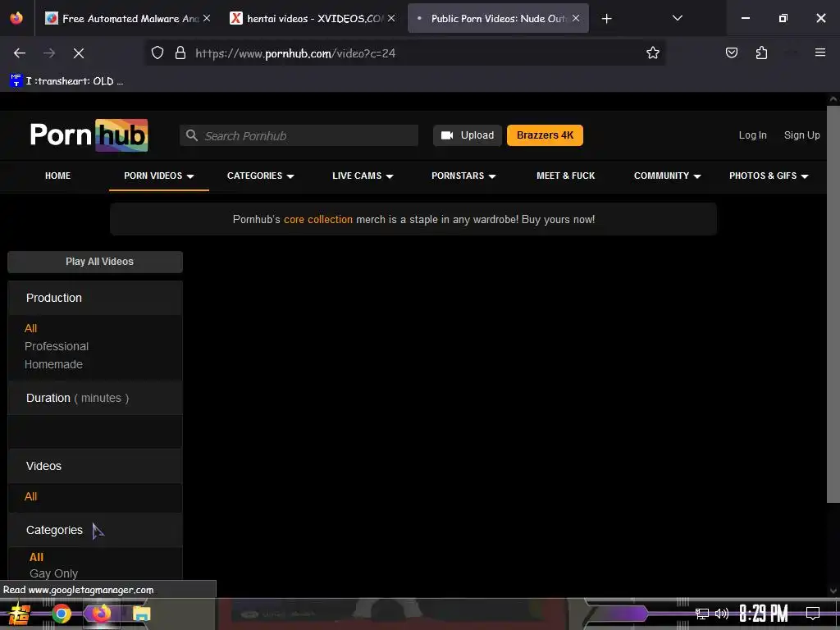Close the active Public Videos tab
This screenshot has height=630, width=840.
[576, 18]
